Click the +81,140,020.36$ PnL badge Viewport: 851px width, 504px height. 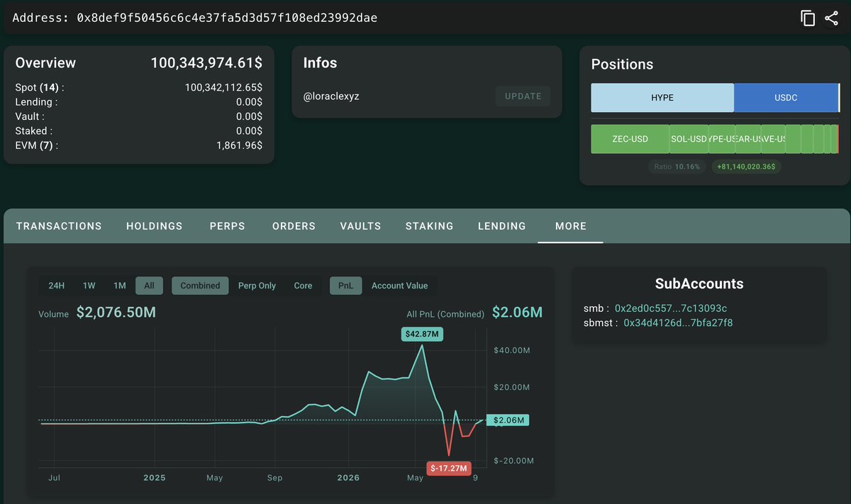(x=747, y=167)
